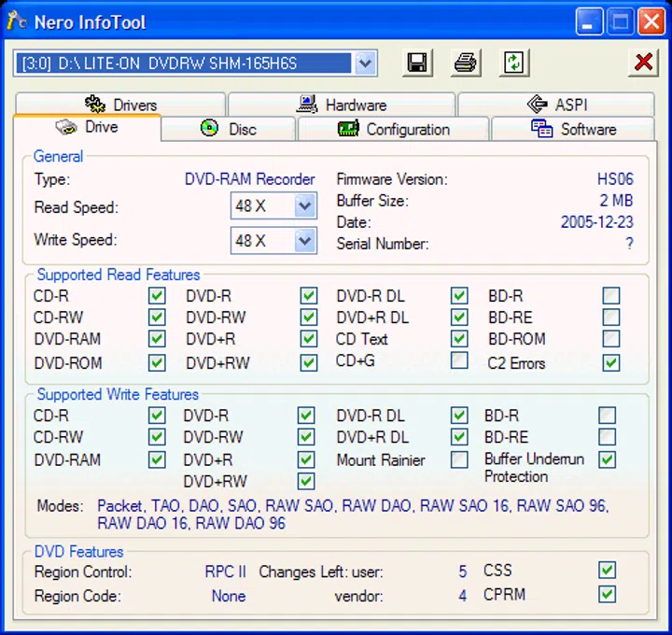This screenshot has width=672, height=635.
Task: Click the Refresh icon with green arrows
Action: coord(514,63)
